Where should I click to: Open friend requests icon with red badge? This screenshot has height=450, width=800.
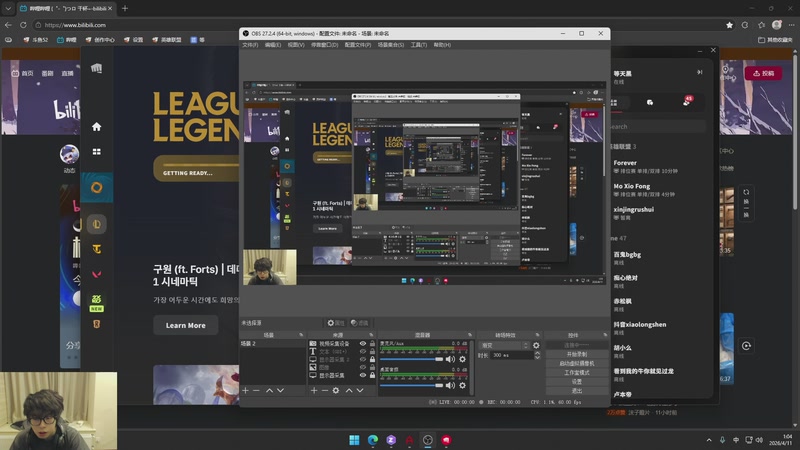point(687,101)
